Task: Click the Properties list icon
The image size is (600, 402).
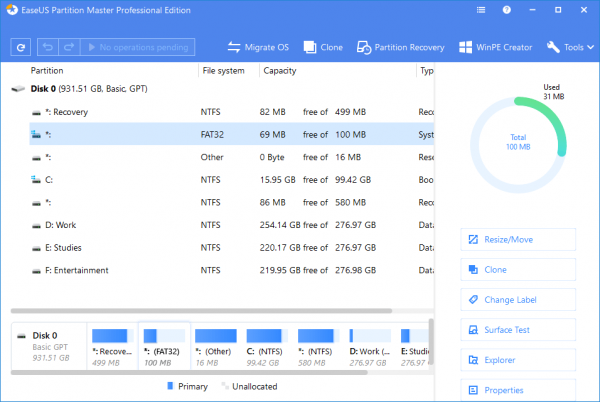Action: [x=473, y=390]
